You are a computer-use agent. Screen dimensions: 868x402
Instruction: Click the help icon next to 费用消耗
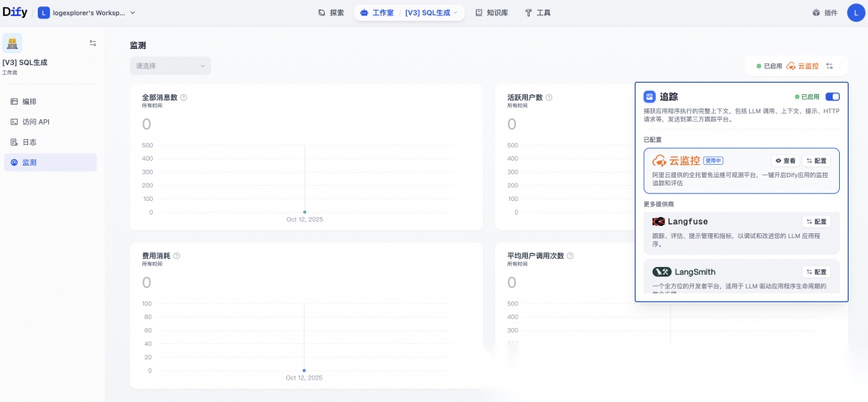(177, 256)
